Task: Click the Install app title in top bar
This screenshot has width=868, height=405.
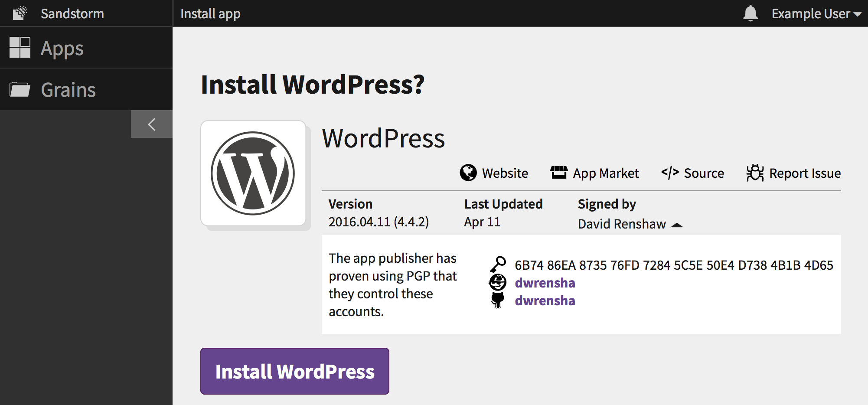Action: point(210,14)
